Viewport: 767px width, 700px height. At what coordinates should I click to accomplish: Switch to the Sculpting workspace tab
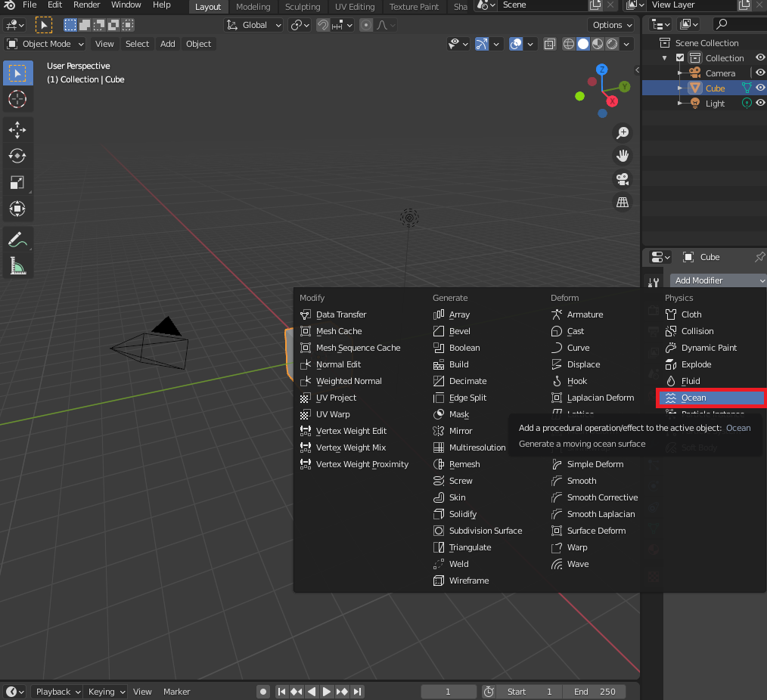(x=303, y=7)
